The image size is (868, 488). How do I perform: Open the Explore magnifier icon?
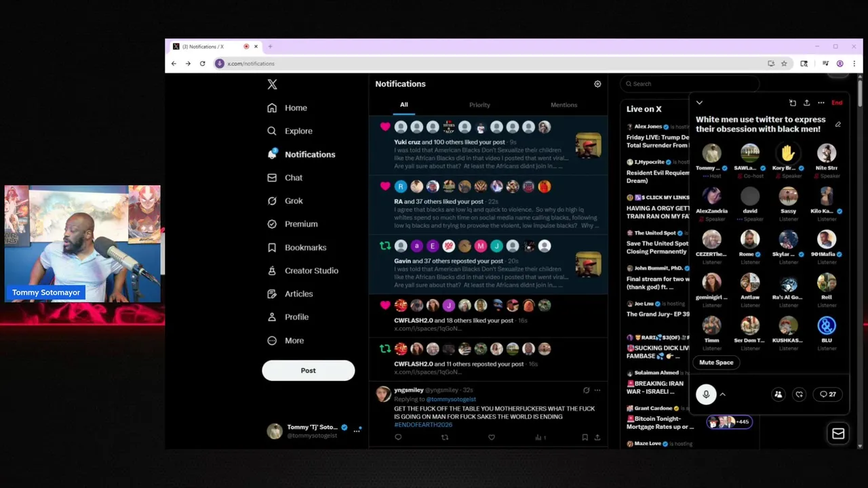point(272,131)
